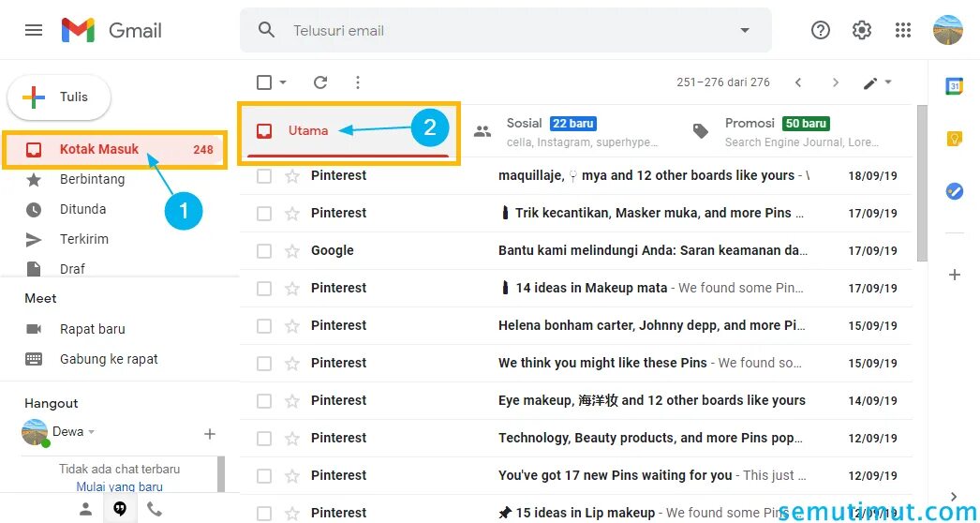Select the Technology, Beauty products email checkbox
The image size is (980, 523).
click(264, 439)
